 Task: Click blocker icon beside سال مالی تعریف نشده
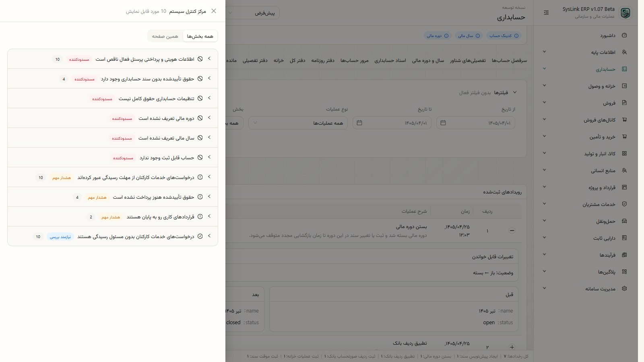coord(200,138)
